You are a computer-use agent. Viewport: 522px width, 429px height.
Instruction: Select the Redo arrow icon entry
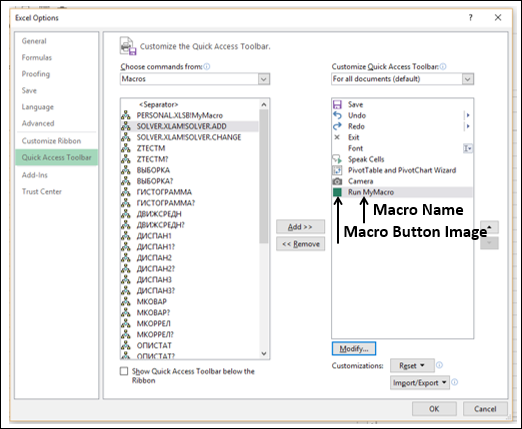click(x=337, y=126)
